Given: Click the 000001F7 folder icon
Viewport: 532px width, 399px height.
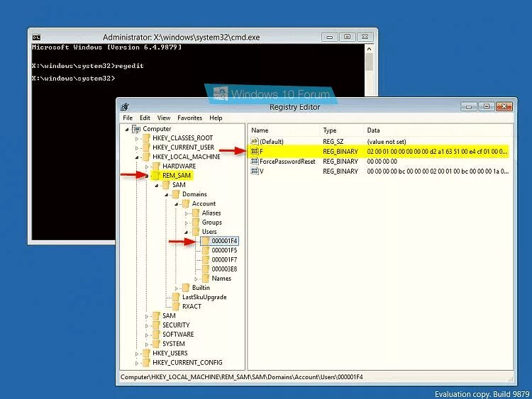Looking at the screenshot, I should (x=206, y=259).
